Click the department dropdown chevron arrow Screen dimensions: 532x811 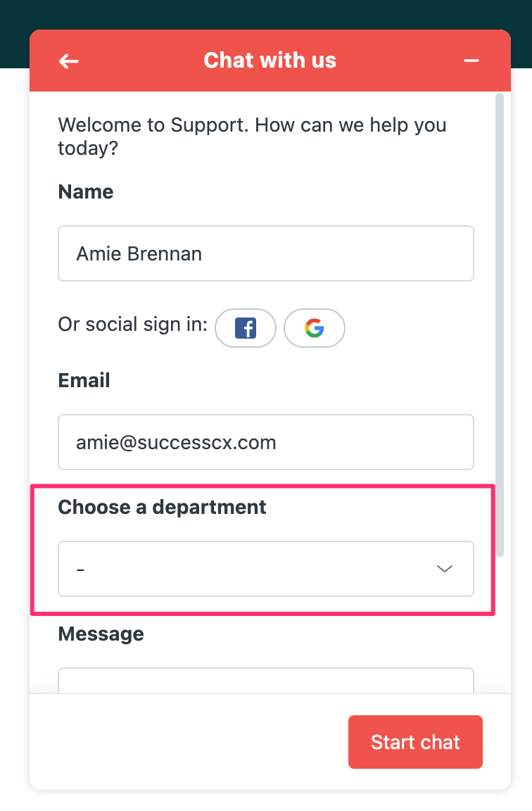445,569
